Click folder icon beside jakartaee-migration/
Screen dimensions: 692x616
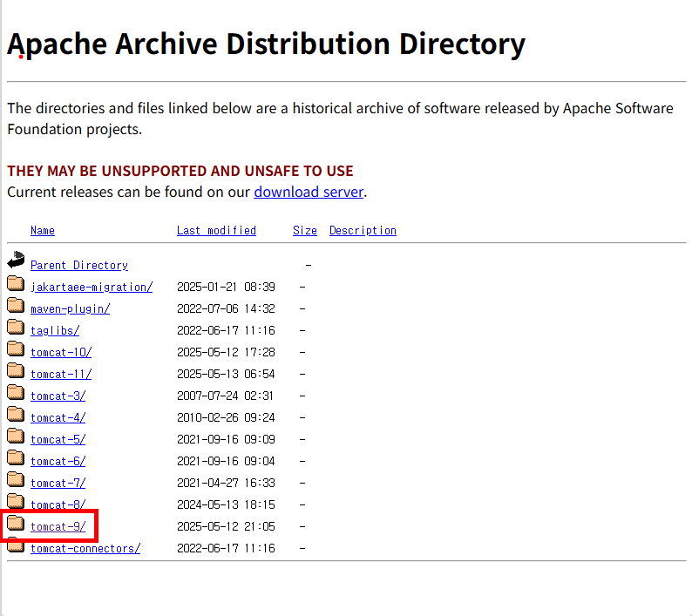pos(16,283)
